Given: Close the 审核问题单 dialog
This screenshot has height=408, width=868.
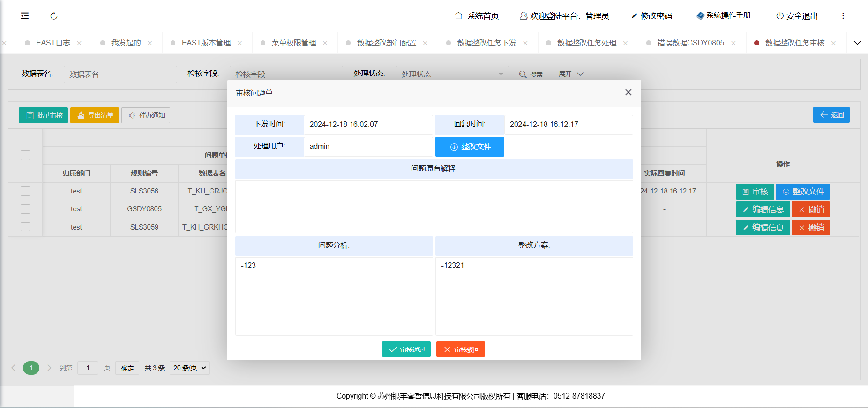Looking at the screenshot, I should tap(628, 92).
